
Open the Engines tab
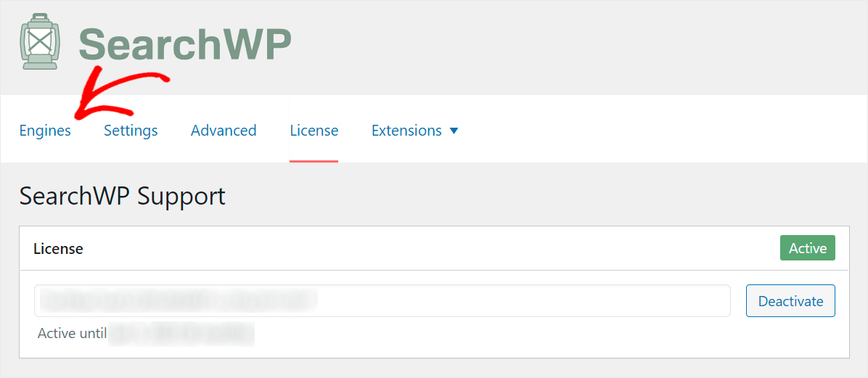click(x=46, y=131)
